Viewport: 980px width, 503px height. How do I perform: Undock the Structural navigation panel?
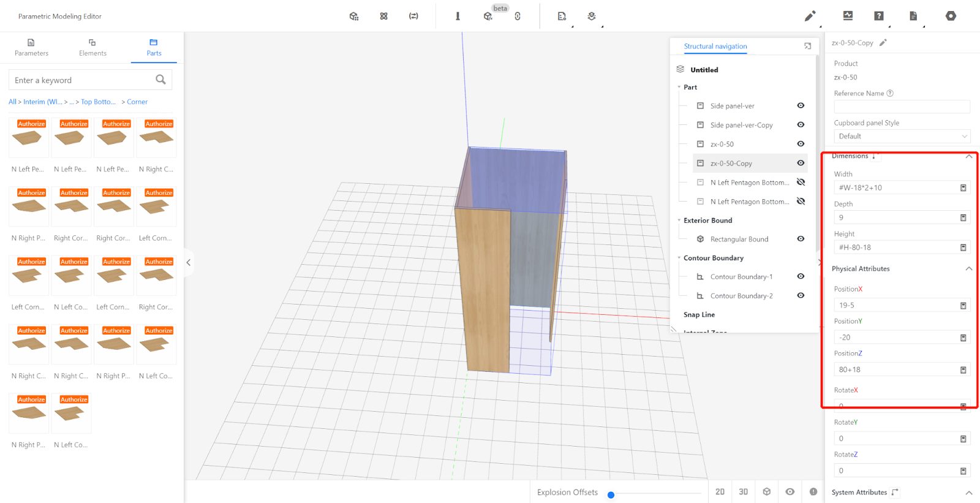click(x=807, y=46)
